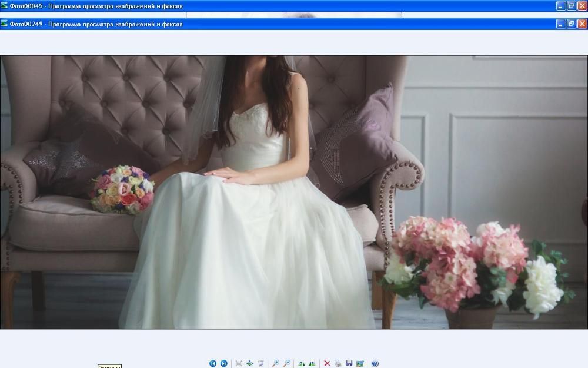Show image at actual size
This screenshot has width=588, height=368.
coord(250,363)
